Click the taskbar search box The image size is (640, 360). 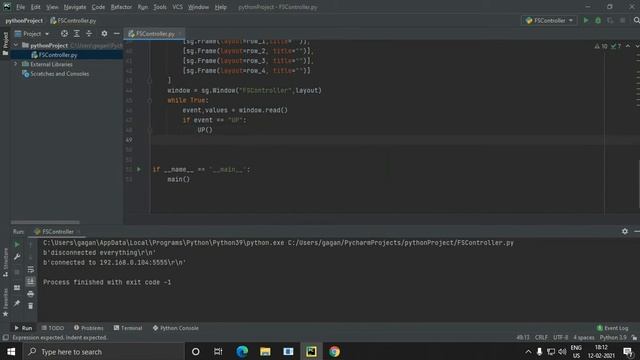[103, 351]
